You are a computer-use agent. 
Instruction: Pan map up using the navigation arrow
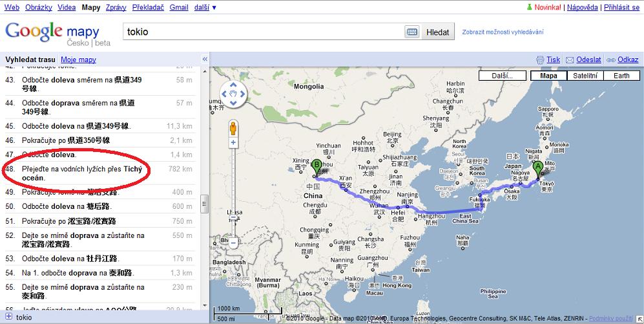(233, 87)
